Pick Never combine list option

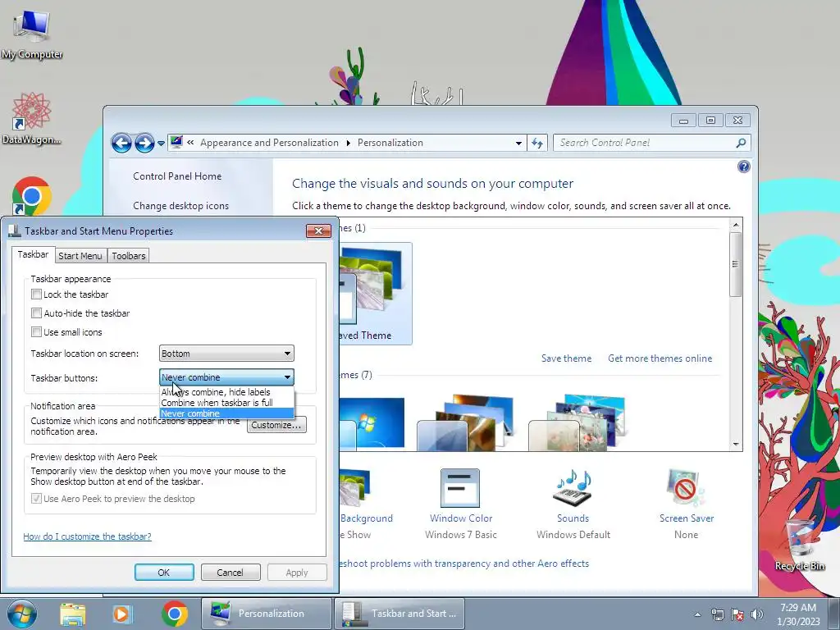point(226,413)
